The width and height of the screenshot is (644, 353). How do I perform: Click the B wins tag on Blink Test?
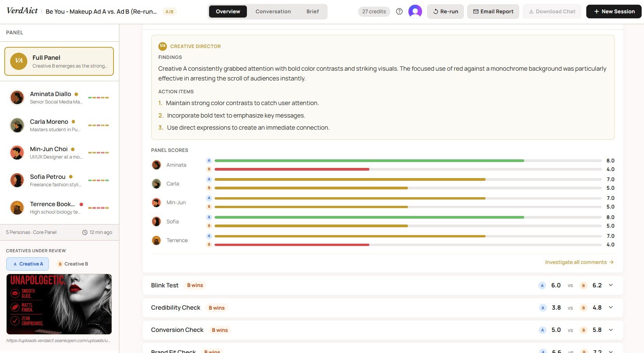click(x=195, y=285)
